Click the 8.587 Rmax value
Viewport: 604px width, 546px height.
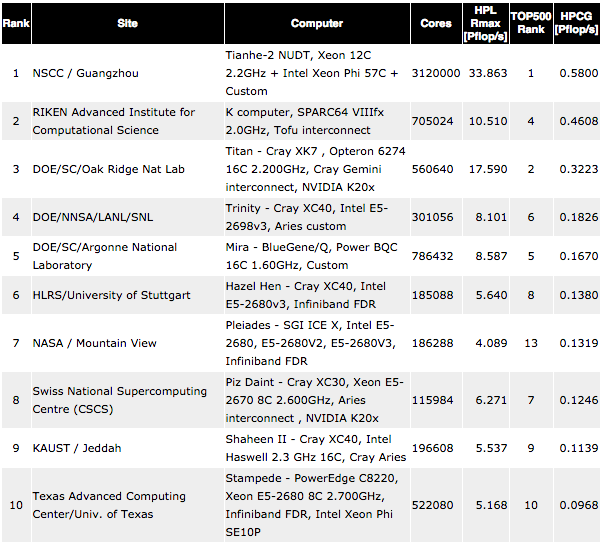(491, 256)
